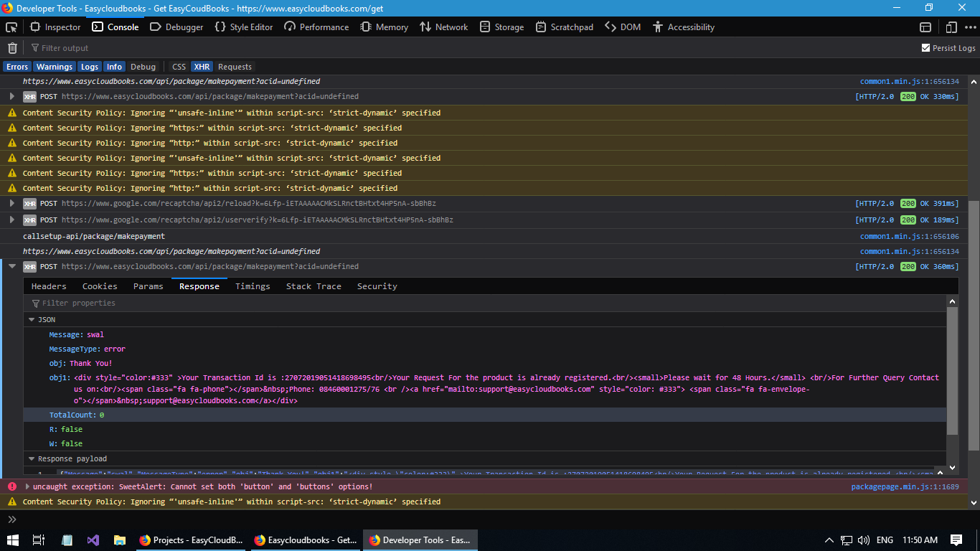Show hidden system tray icons
980x551 pixels.
point(829,540)
